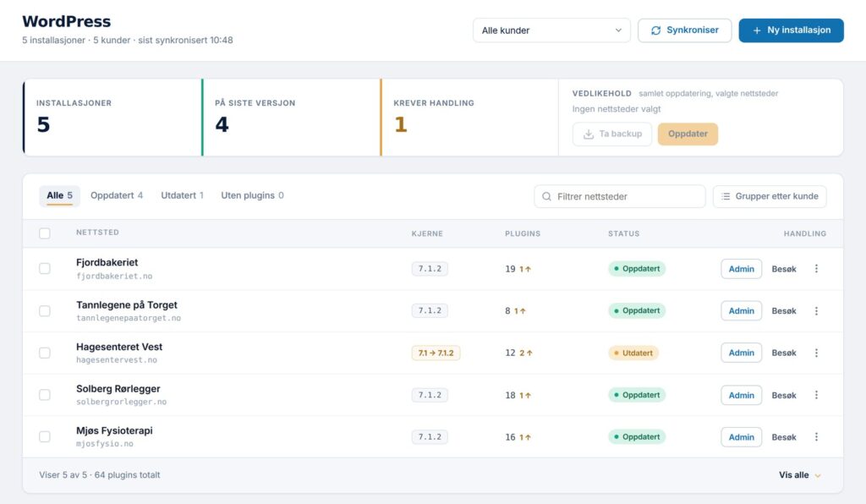
Task: Check the Mjøs Fysioterapi checkbox
Action: pyautogui.click(x=45, y=437)
